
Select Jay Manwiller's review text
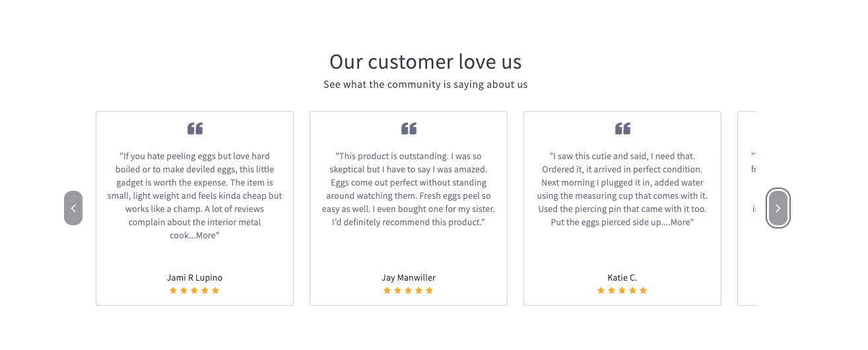[x=409, y=189]
